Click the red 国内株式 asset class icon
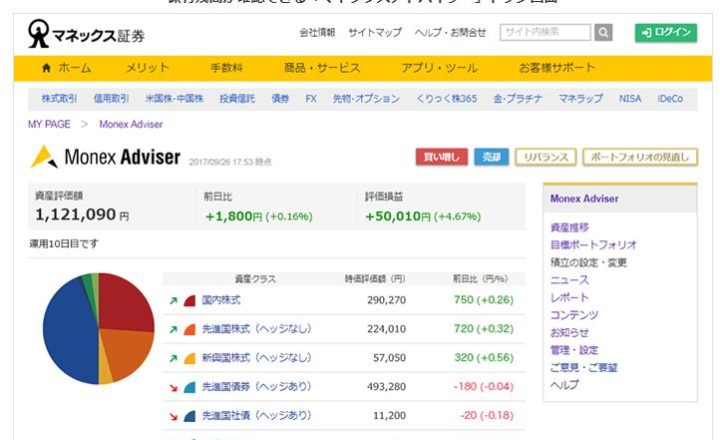Viewport: 720px width, 440px height. tap(189, 300)
